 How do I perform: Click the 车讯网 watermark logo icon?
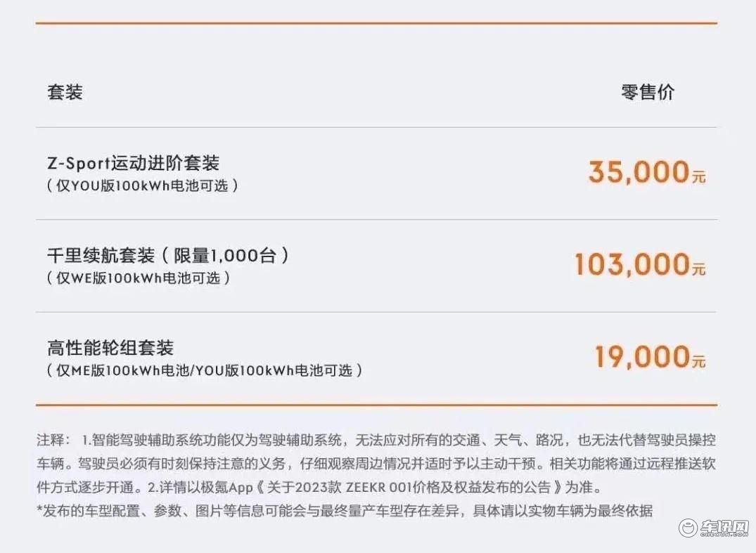[x=688, y=528]
